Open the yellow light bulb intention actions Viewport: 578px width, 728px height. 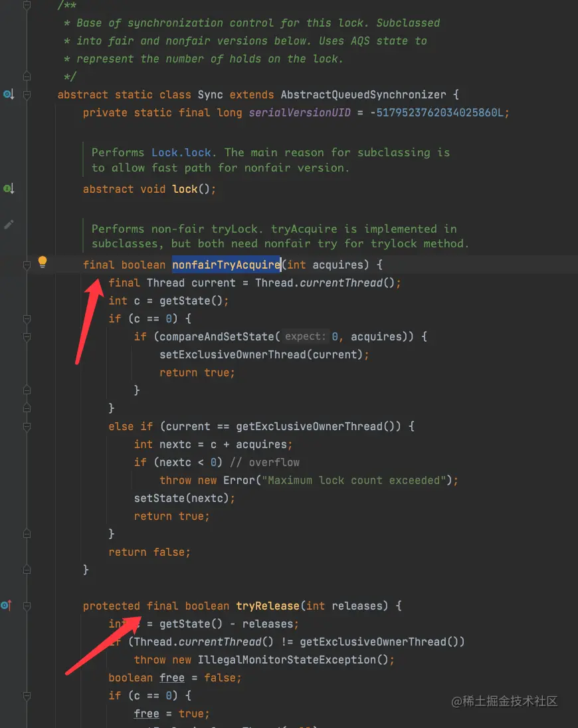coord(43,263)
